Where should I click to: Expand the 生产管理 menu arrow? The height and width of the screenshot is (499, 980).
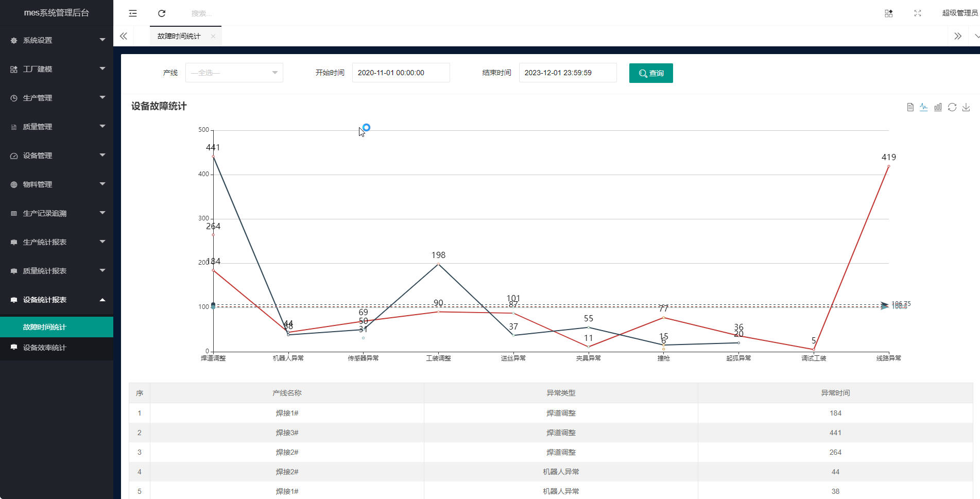pyautogui.click(x=102, y=97)
